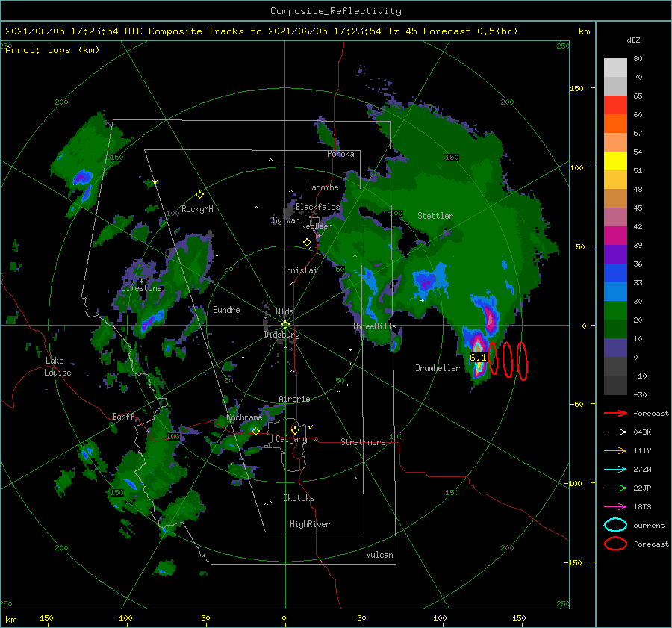The image size is (672, 628).
Task: Click the timestamp forecast header text
Action: pos(261,31)
